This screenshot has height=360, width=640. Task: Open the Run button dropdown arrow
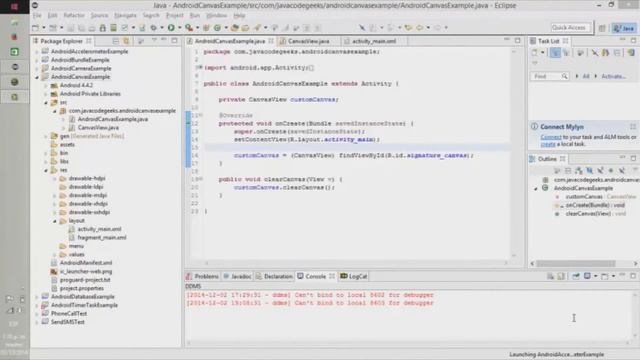[179, 28]
